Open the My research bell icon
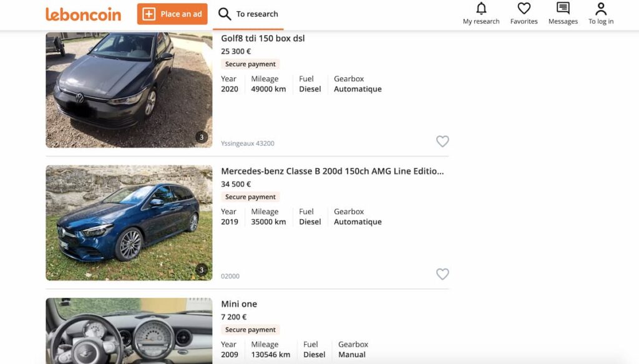639x364 pixels. (x=481, y=9)
